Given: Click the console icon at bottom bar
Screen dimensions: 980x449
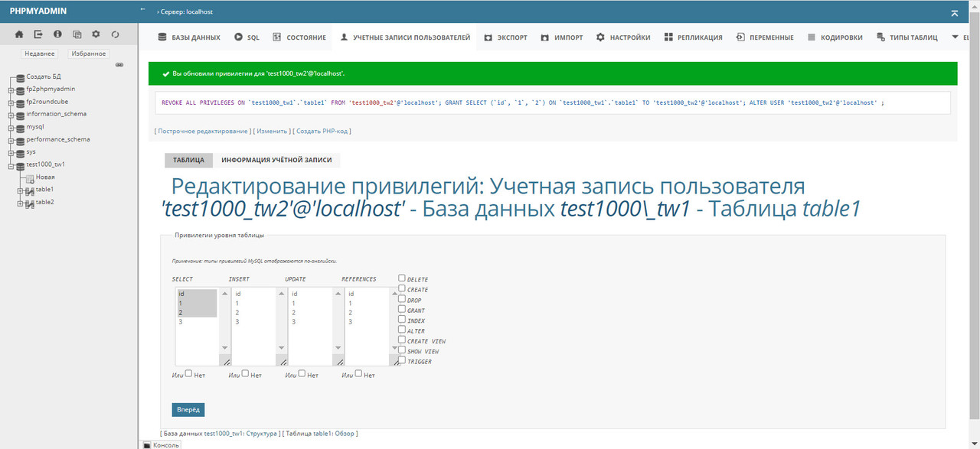Looking at the screenshot, I should (148, 444).
